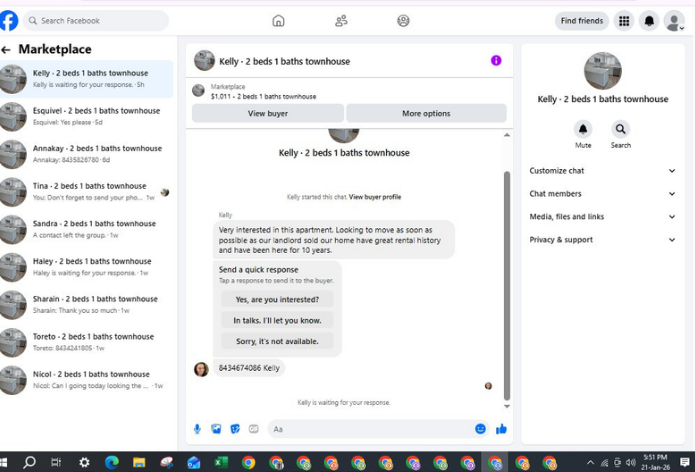Click the View buyer button
Viewport: 695px width, 472px height.
click(x=268, y=113)
